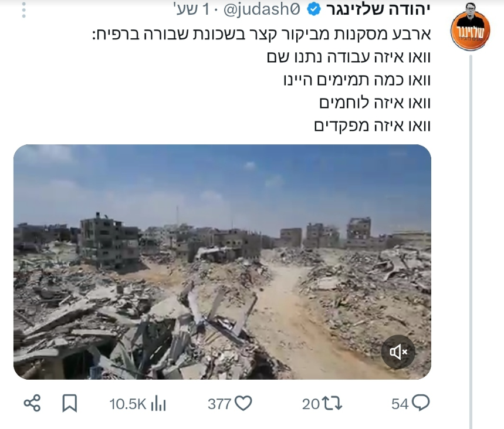Open the three-dot more options menu
This screenshot has height=429, width=504.
pos(24,9)
